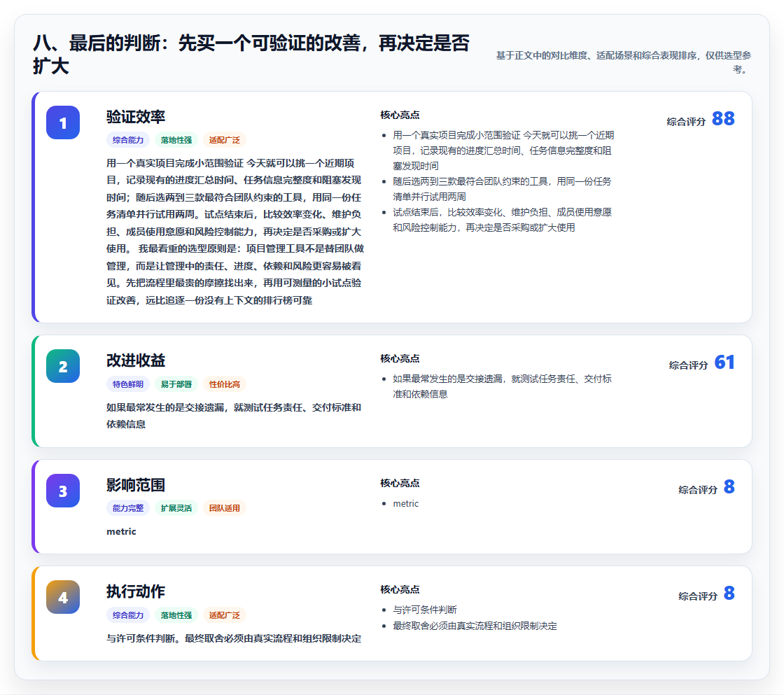
Task: Click 核心亮点 heading in 改进收益 card
Action: coord(400,358)
